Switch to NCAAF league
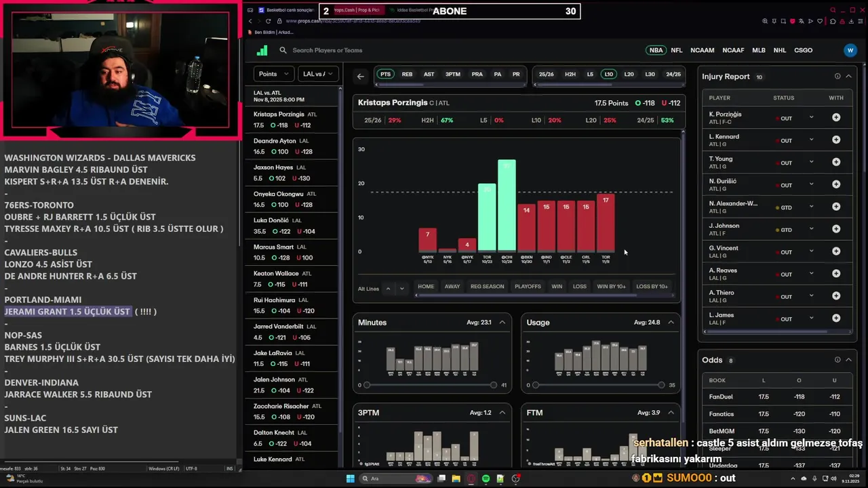This screenshot has height=488, width=868. pos(733,50)
